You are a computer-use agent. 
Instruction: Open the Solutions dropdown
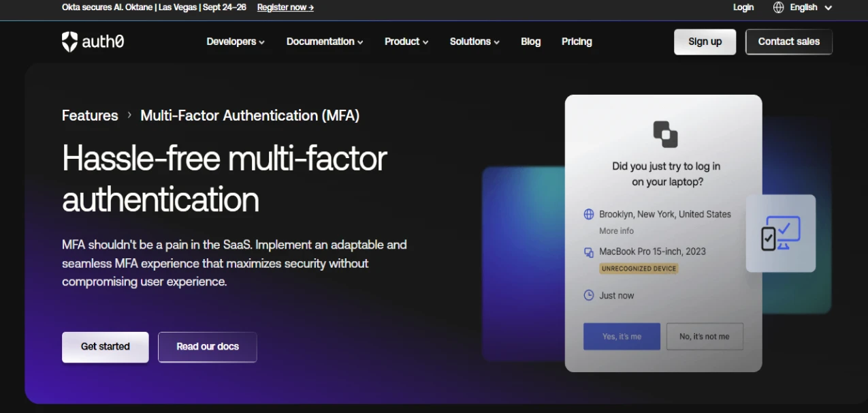pyautogui.click(x=475, y=42)
